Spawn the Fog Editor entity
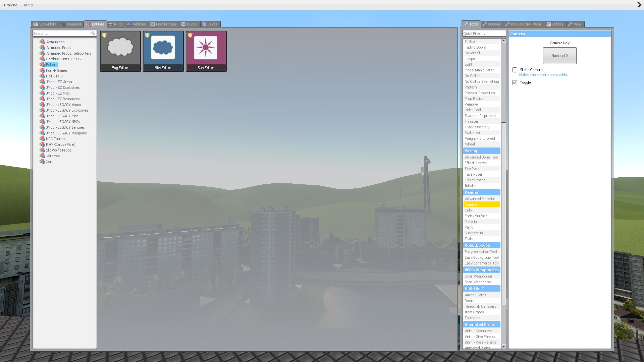Viewport: 644px width, 362px height. [120, 51]
